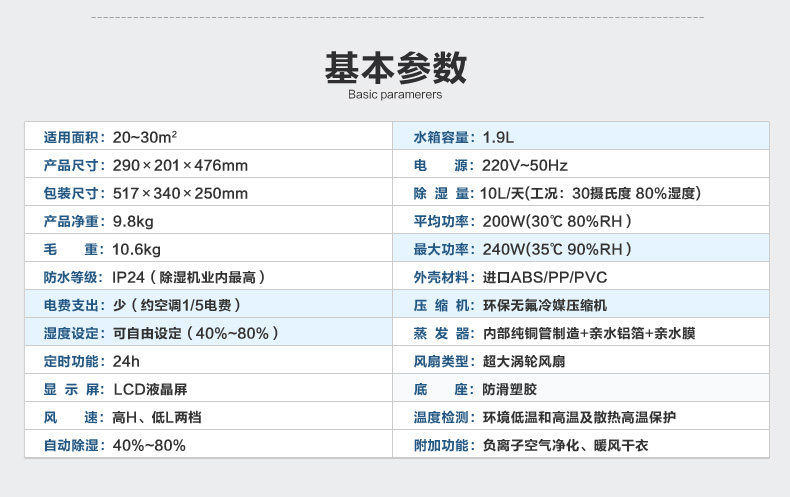Click the 定时功能 24h cell

208,361
